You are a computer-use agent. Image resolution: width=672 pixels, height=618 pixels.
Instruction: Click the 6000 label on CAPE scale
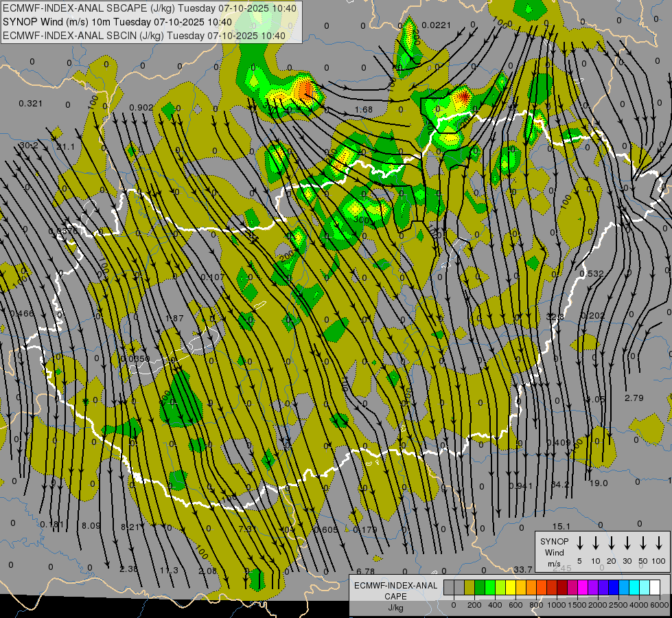(660, 605)
